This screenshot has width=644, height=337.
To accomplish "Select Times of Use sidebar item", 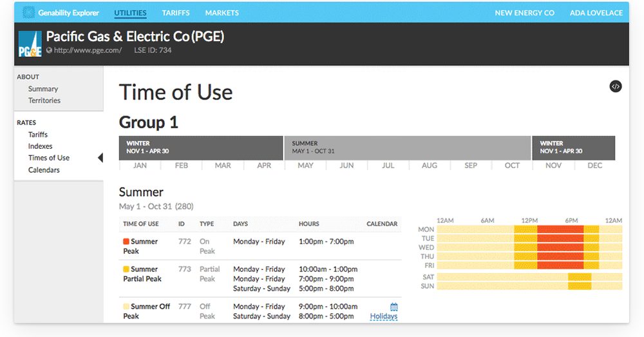I will [49, 158].
